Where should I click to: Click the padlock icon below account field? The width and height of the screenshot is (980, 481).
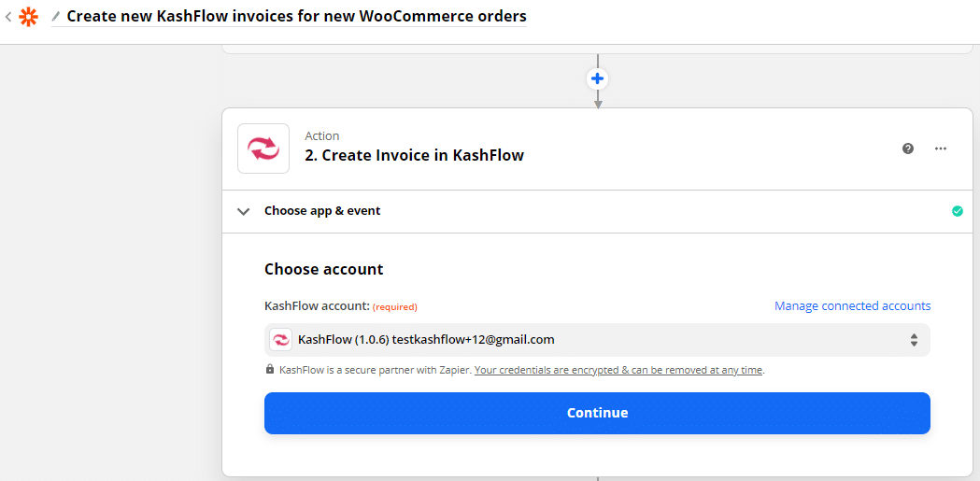coord(270,370)
